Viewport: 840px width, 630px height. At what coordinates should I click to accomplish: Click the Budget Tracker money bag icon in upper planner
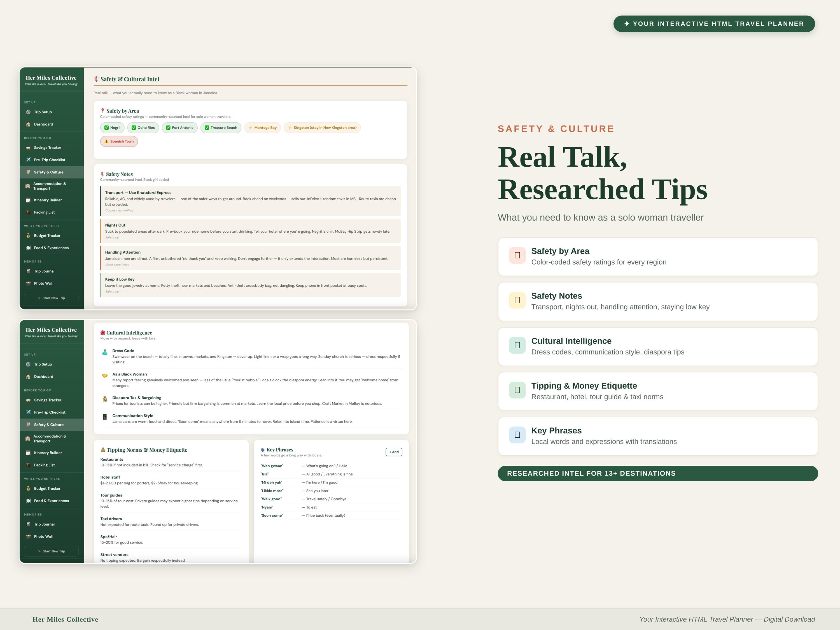click(x=28, y=235)
